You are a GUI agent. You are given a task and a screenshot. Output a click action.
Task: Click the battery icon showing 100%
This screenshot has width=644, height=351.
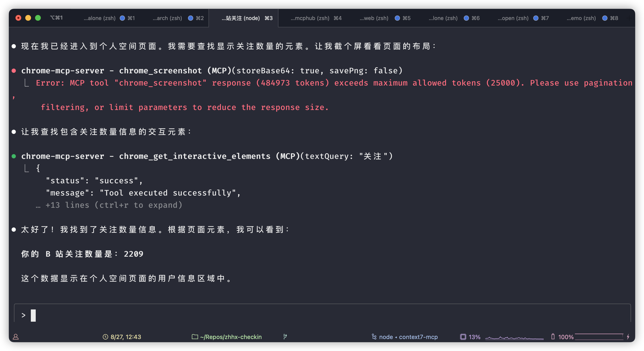553,337
